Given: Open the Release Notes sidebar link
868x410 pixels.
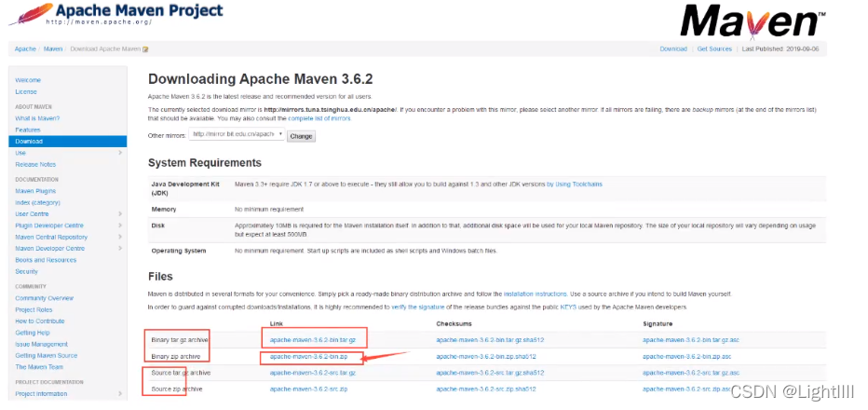Looking at the screenshot, I should pos(35,165).
